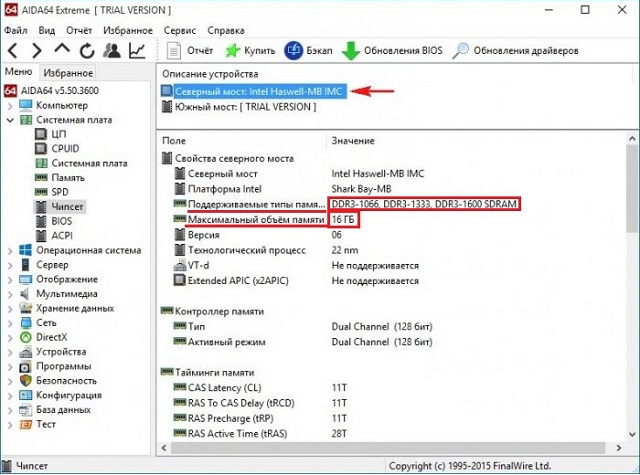Click the Программы icon in the tree

[x=26, y=366]
